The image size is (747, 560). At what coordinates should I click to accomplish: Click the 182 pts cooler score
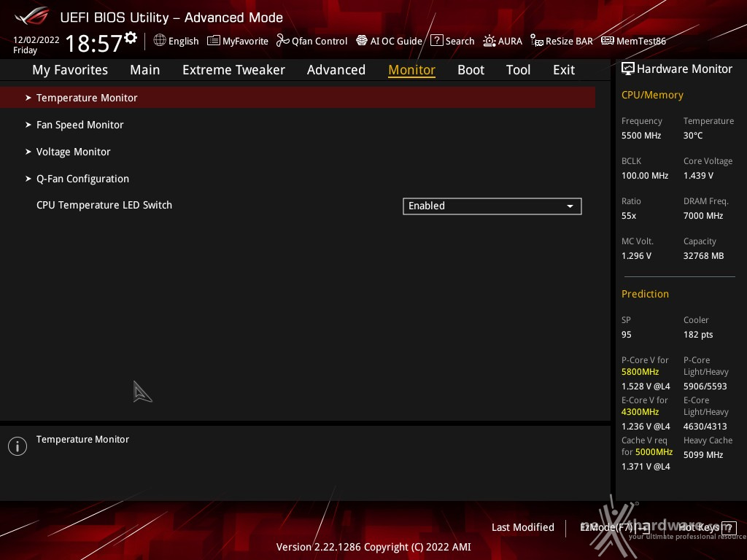698,334
